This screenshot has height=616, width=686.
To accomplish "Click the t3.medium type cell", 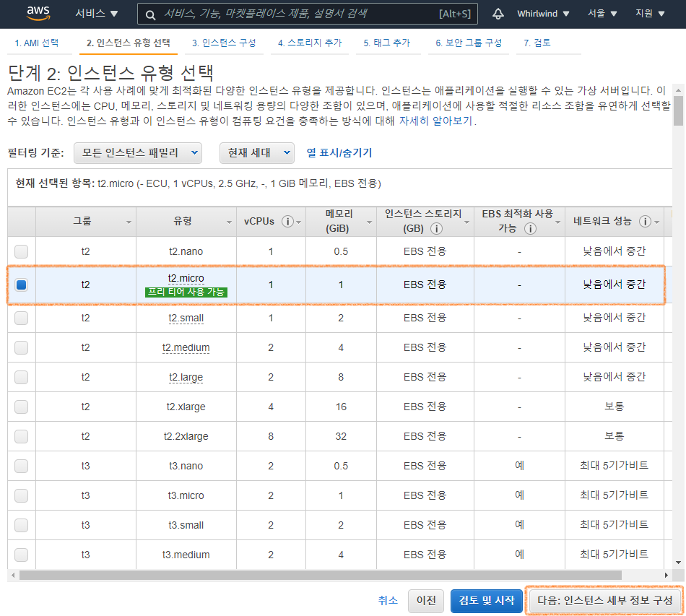I will tap(186, 555).
